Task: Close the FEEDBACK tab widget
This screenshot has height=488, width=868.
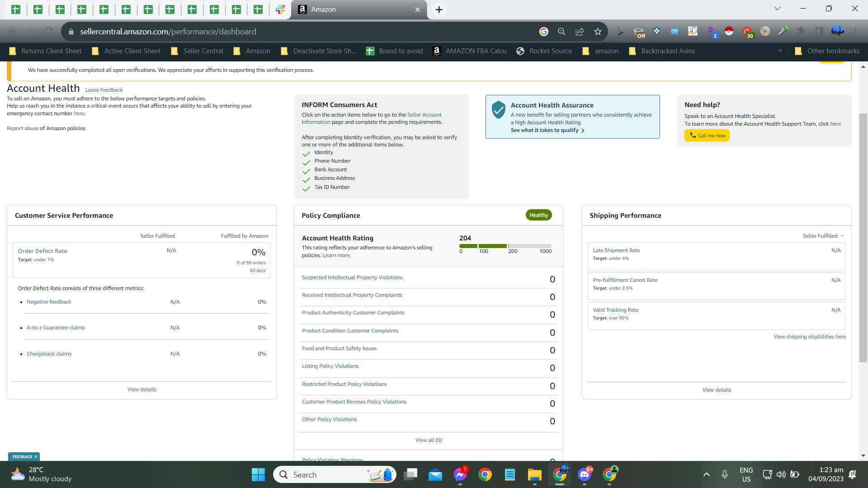Action: [36, 457]
